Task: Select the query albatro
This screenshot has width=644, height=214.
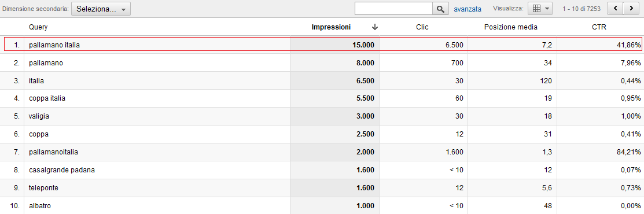Action: point(40,206)
